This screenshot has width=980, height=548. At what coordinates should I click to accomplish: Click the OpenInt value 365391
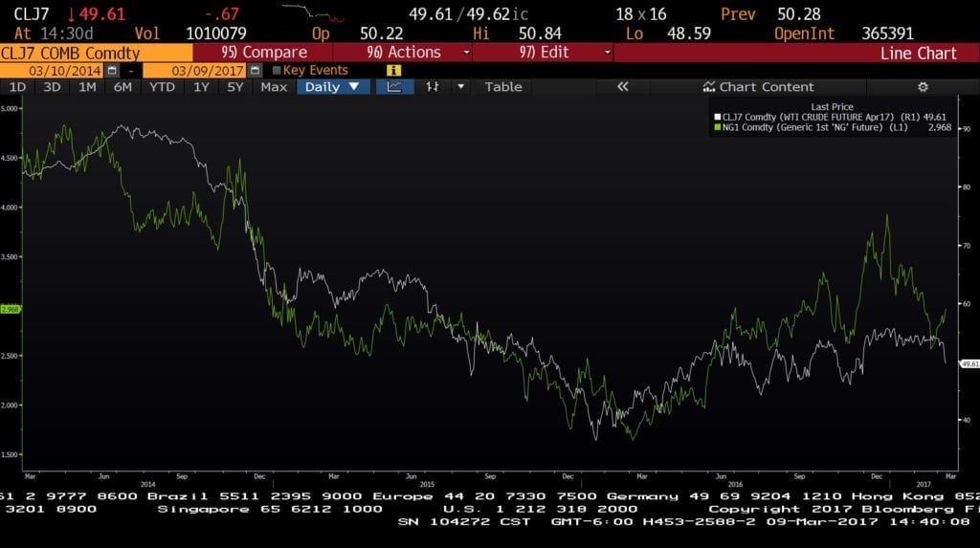(x=887, y=33)
